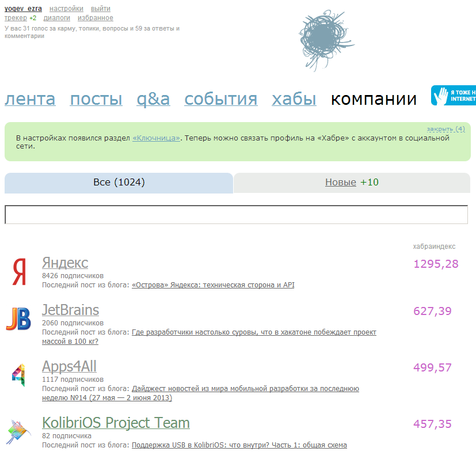This screenshot has height=459, width=476.
Task: Click the blue hand internet banner
Action: point(454,96)
